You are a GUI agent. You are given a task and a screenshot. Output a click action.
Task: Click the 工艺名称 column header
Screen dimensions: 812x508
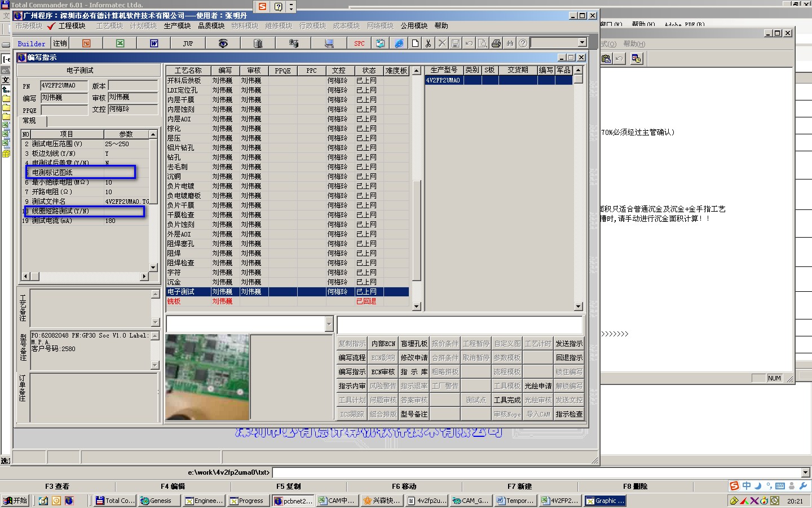pos(188,71)
